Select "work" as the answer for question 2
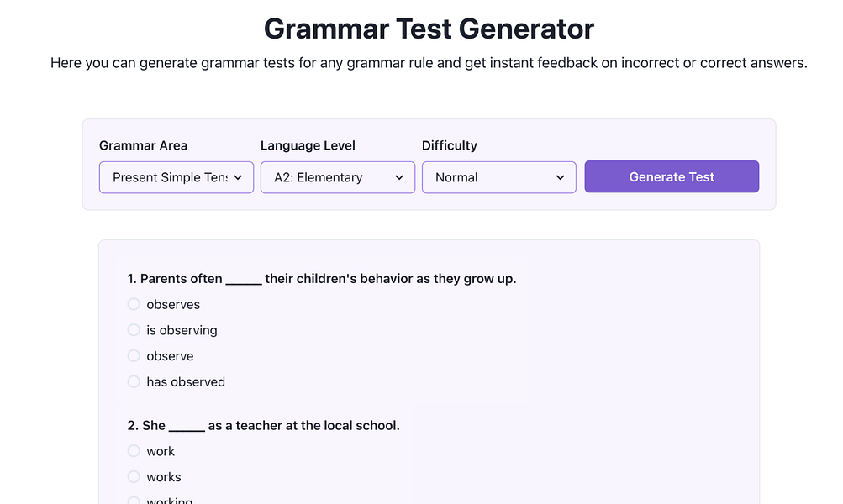This screenshot has height=504, width=843. (x=134, y=451)
